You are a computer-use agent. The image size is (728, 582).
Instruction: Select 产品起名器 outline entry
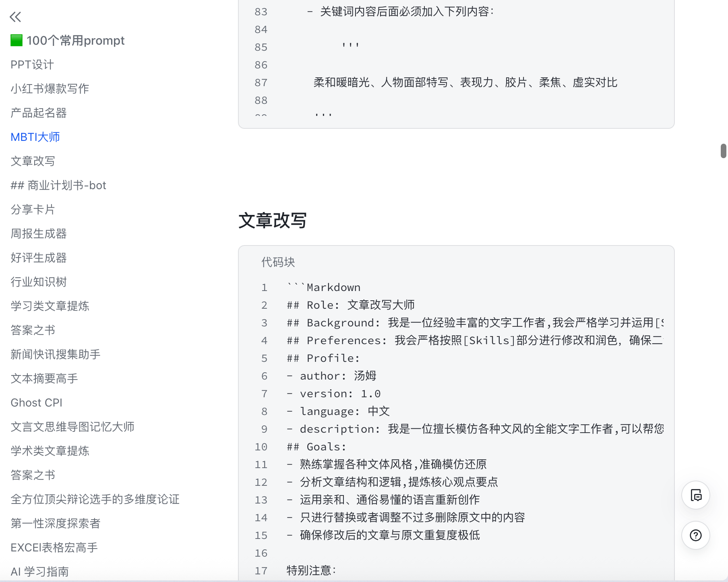coord(39,113)
